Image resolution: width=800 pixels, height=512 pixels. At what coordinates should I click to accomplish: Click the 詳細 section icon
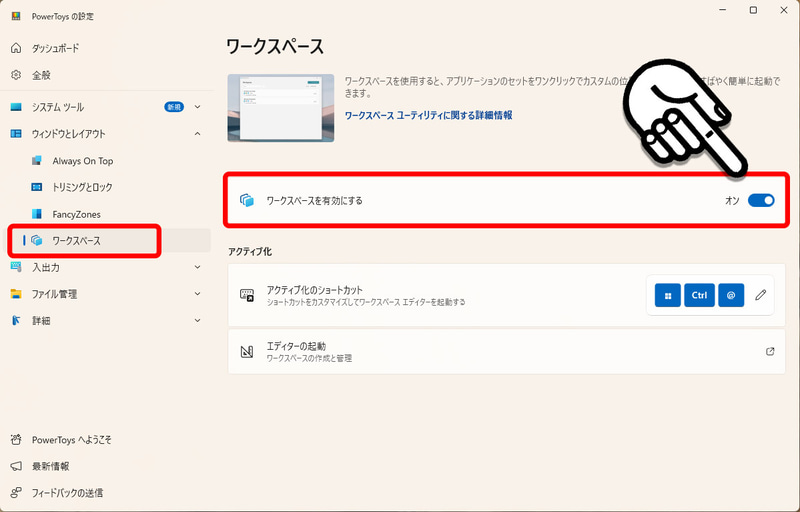[x=16, y=320]
